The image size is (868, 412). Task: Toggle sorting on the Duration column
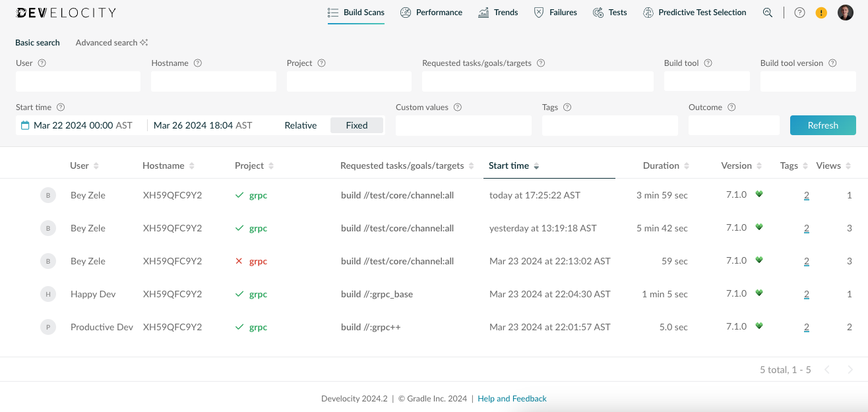pos(687,165)
